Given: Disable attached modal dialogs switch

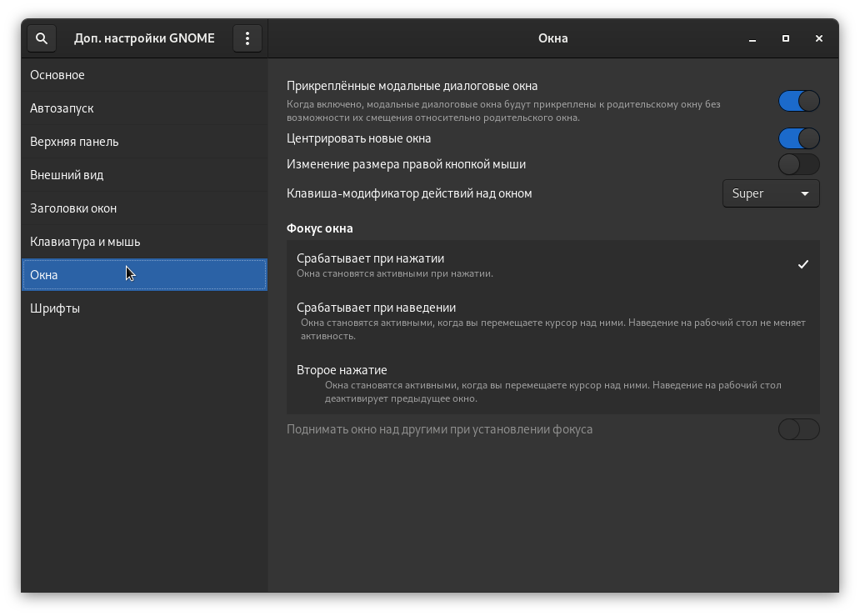Looking at the screenshot, I should click(798, 101).
